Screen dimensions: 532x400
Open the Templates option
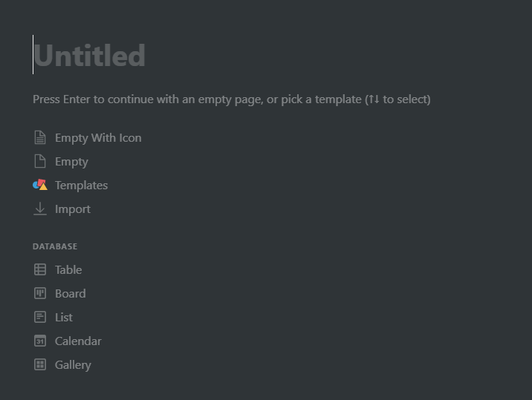81,186
